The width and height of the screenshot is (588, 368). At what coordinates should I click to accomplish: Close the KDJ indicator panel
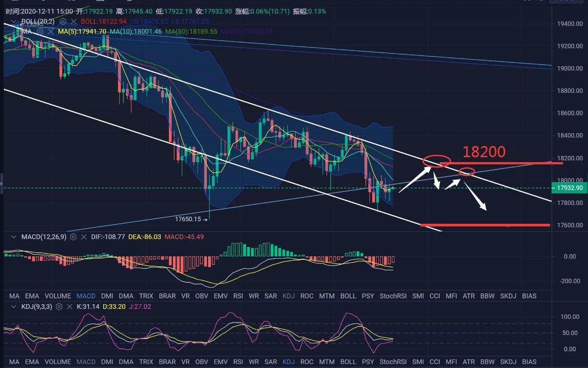pyautogui.click(x=70, y=307)
